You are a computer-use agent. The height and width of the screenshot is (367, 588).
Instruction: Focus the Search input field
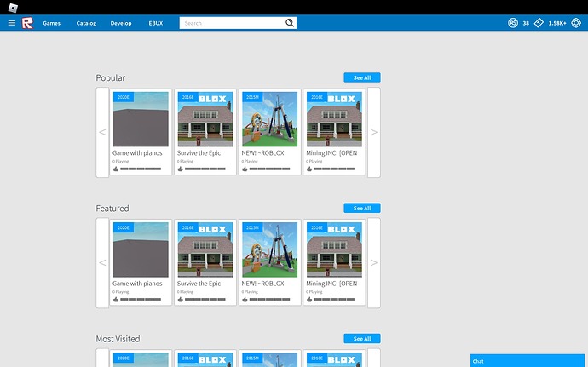[233, 23]
